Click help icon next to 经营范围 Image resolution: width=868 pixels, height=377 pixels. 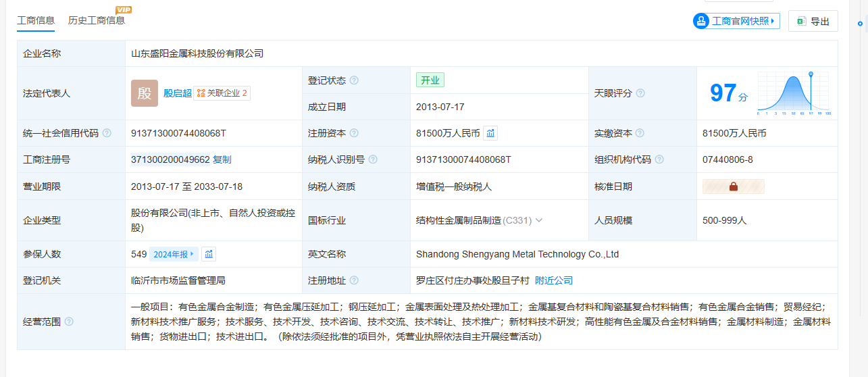pos(69,322)
